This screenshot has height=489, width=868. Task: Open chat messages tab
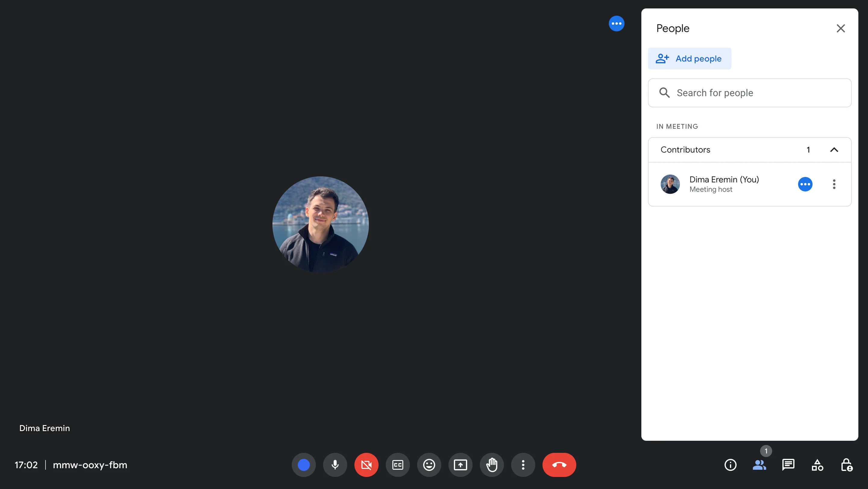tap(788, 465)
